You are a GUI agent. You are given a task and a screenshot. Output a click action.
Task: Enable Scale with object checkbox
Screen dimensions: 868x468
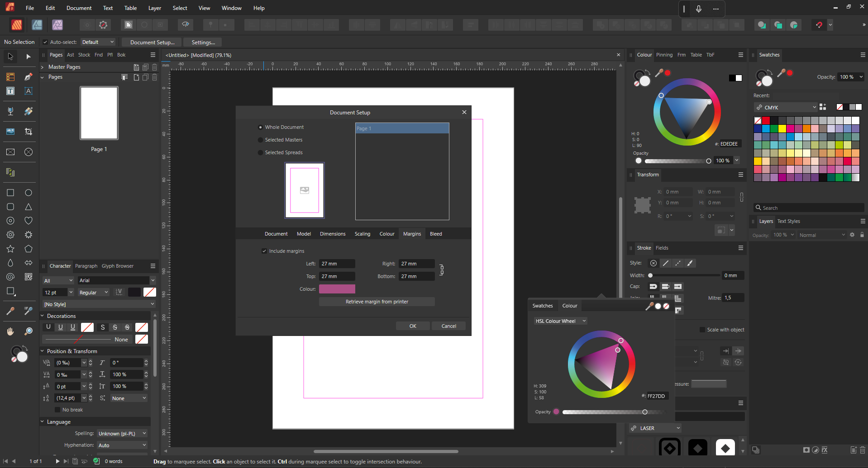pyautogui.click(x=702, y=330)
